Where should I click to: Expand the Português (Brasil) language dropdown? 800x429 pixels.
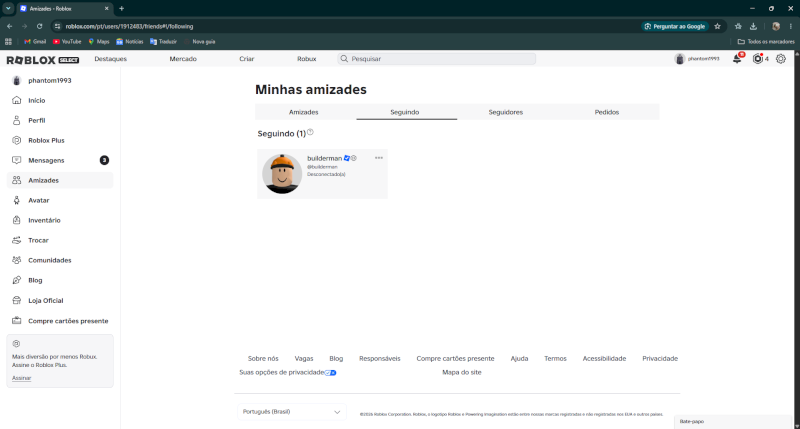[292, 412]
